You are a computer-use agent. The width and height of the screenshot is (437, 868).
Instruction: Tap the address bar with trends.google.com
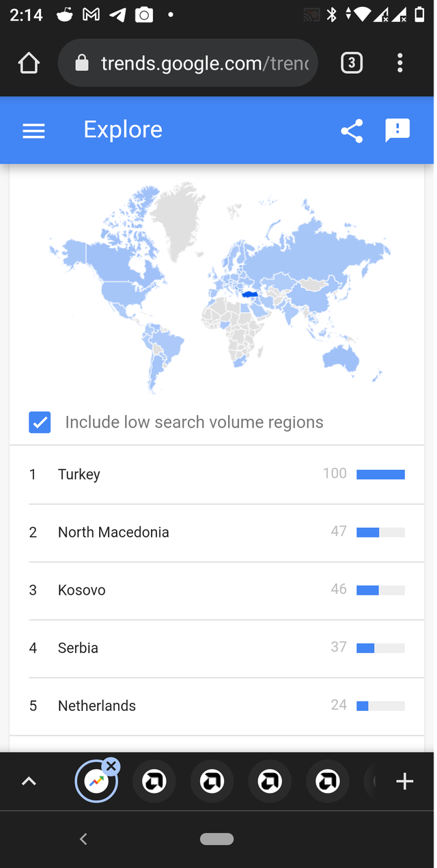(x=188, y=64)
